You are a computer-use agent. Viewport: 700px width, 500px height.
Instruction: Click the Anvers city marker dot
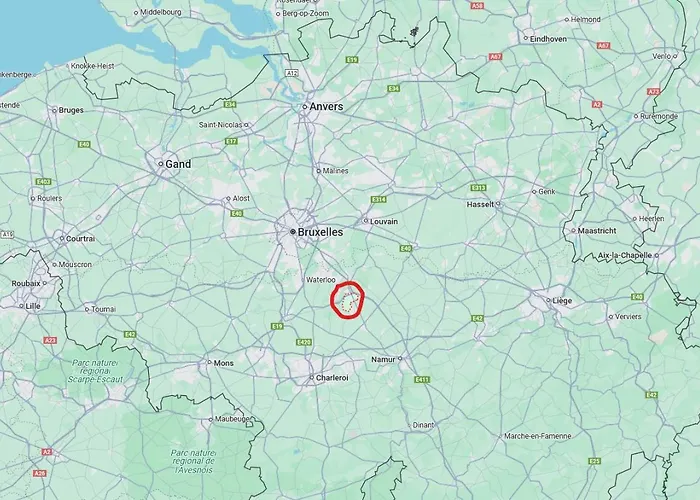305,107
